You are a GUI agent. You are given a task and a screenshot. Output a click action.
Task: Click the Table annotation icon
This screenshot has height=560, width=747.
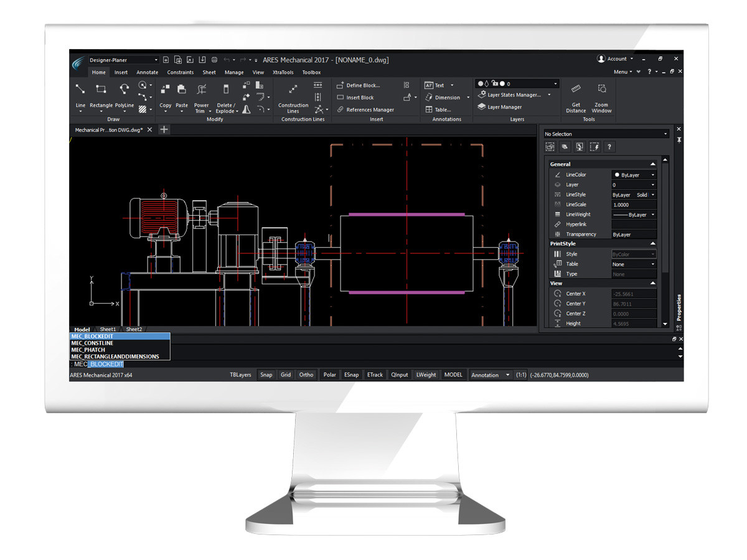coord(429,110)
